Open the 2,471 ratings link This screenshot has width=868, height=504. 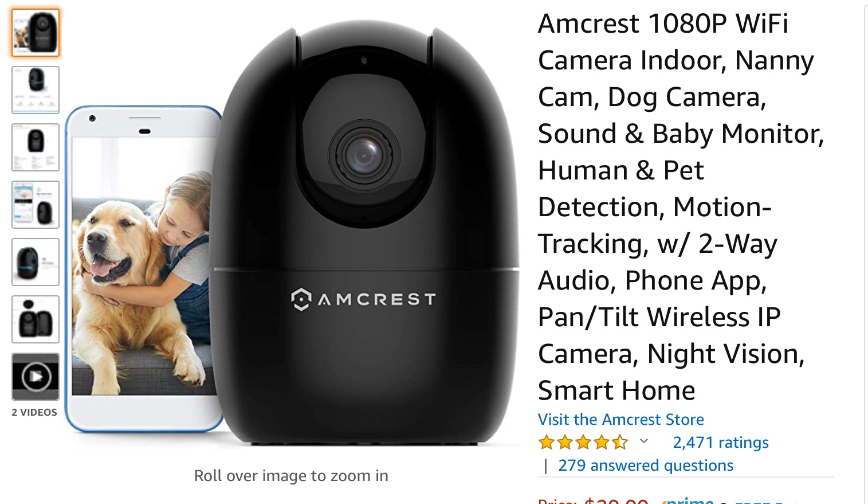coord(720,442)
